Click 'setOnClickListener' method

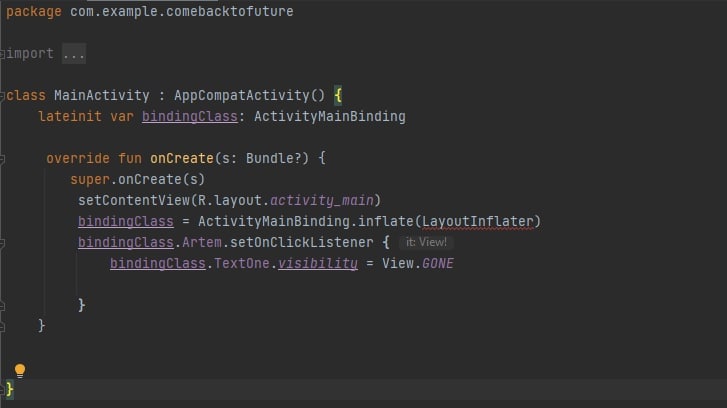pos(301,242)
